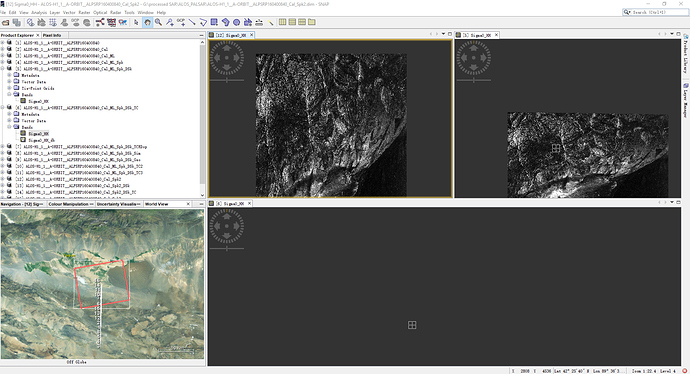Expand product [3] ending in _Cal_ML

pyautogui.click(x=3, y=56)
